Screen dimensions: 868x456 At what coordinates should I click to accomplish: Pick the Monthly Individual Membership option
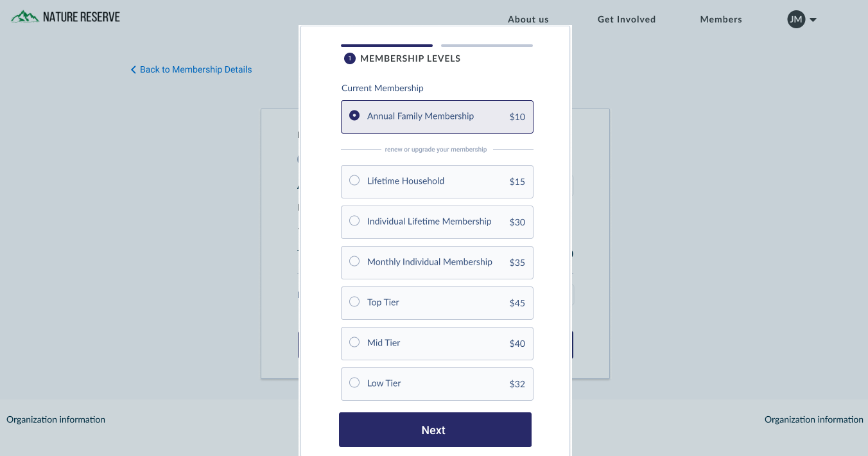437,263
